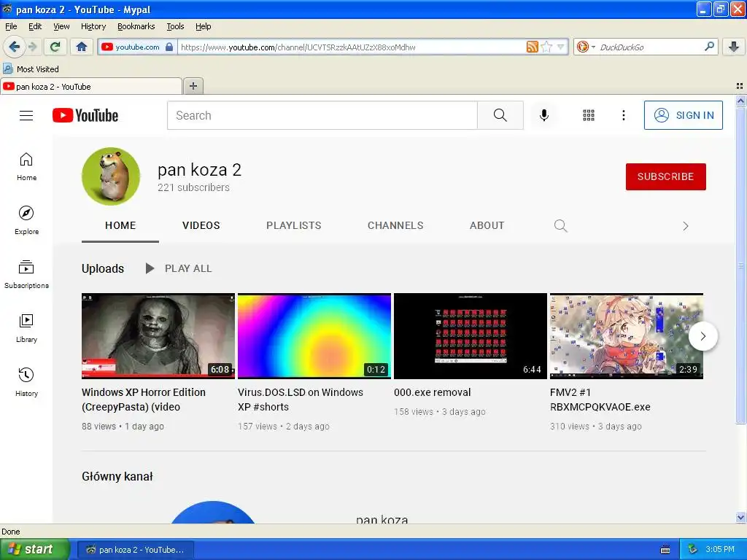Open the Windows XP Horror Edition thumbnail

pos(158,335)
